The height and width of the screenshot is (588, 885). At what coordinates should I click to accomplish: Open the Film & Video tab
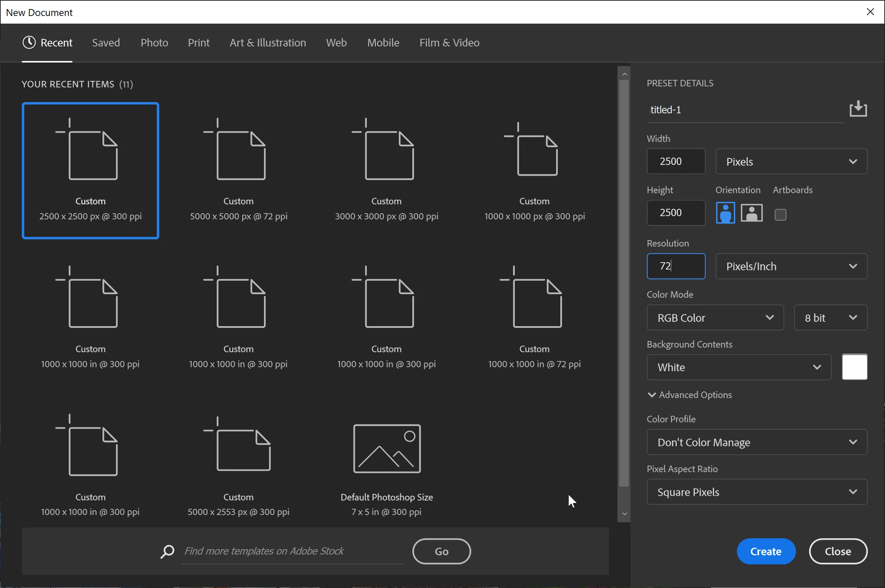449,43
